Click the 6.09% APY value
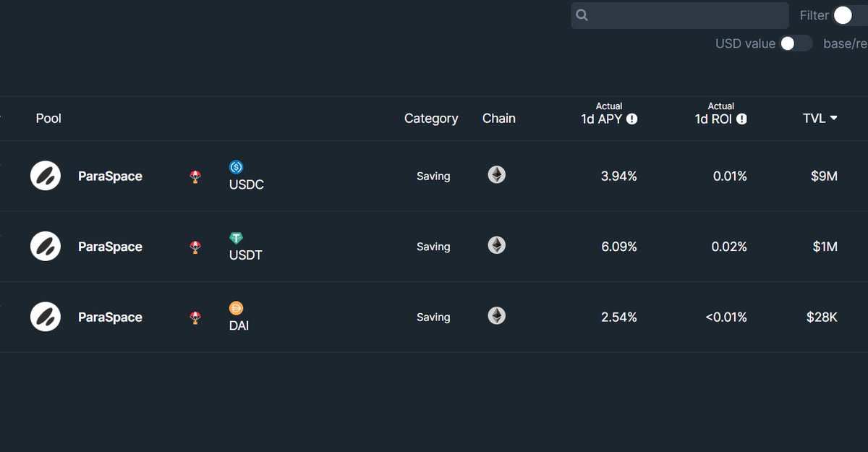This screenshot has height=452, width=868. coord(619,247)
